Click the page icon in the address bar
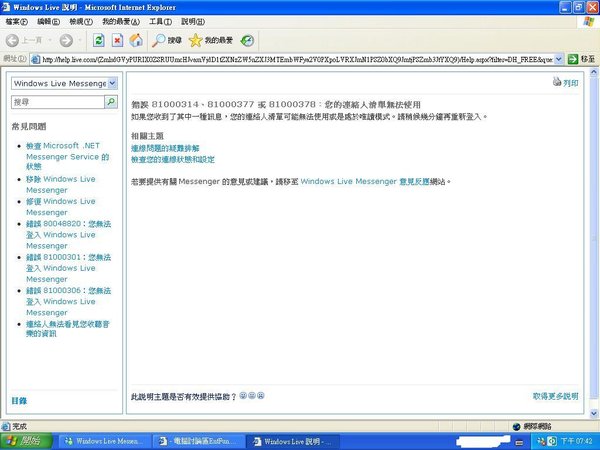Screen dimensions: 600x450 pos(36,59)
